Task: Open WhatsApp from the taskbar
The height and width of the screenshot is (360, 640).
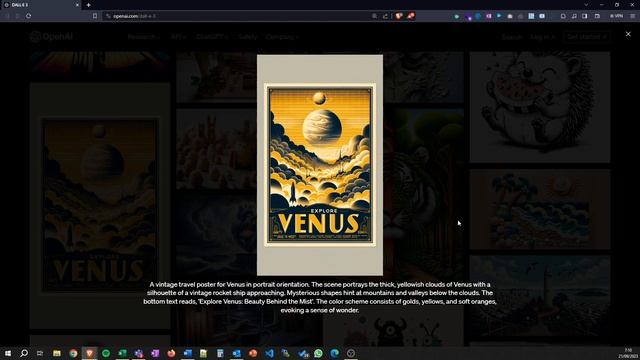Action: tap(318, 353)
